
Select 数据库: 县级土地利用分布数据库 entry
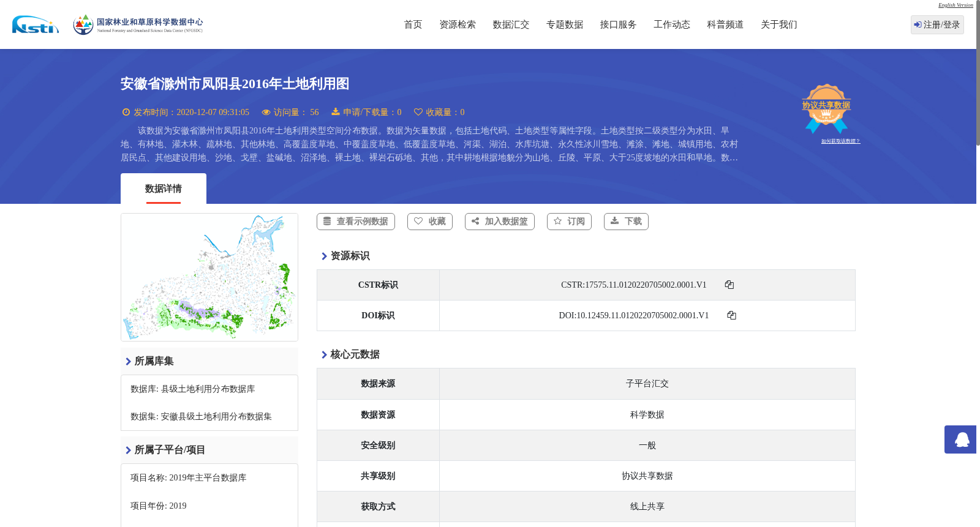click(193, 389)
